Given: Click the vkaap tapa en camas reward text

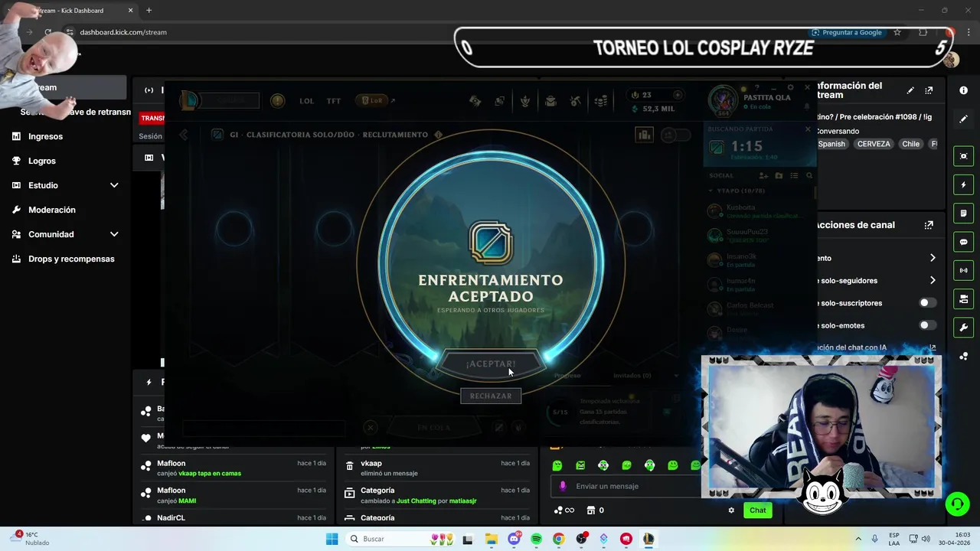Looking at the screenshot, I should [x=210, y=474].
